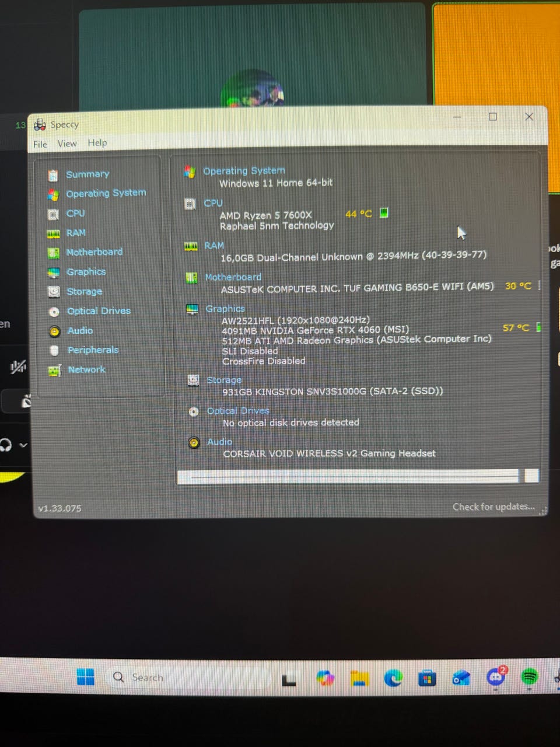Open the File menu
This screenshot has width=560, height=747.
coord(40,144)
